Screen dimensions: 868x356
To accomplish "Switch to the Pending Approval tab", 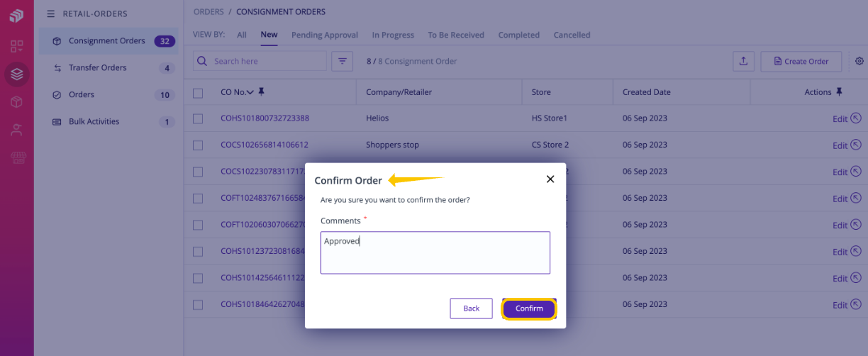I will tap(324, 35).
